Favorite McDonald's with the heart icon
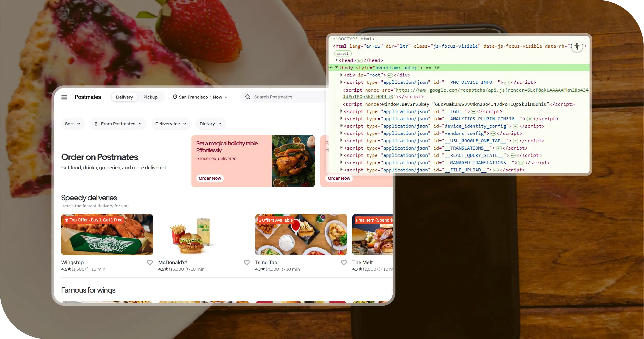 coord(246,262)
